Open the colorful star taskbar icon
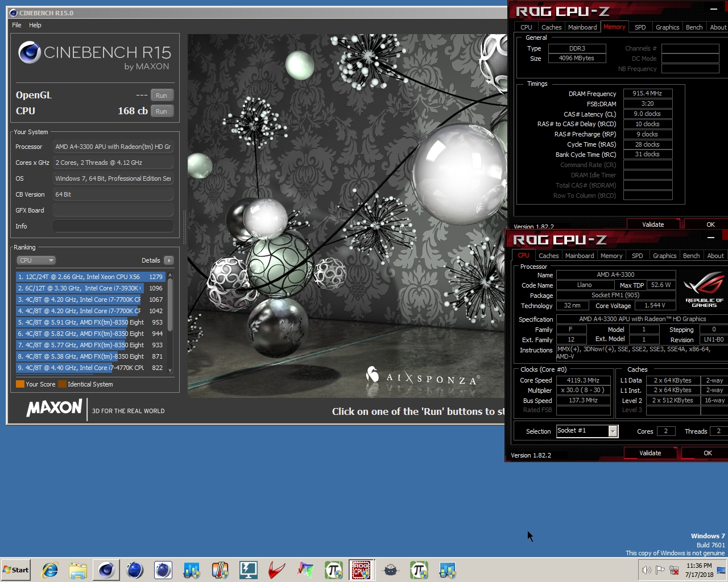This screenshot has height=582, width=728. click(x=305, y=569)
